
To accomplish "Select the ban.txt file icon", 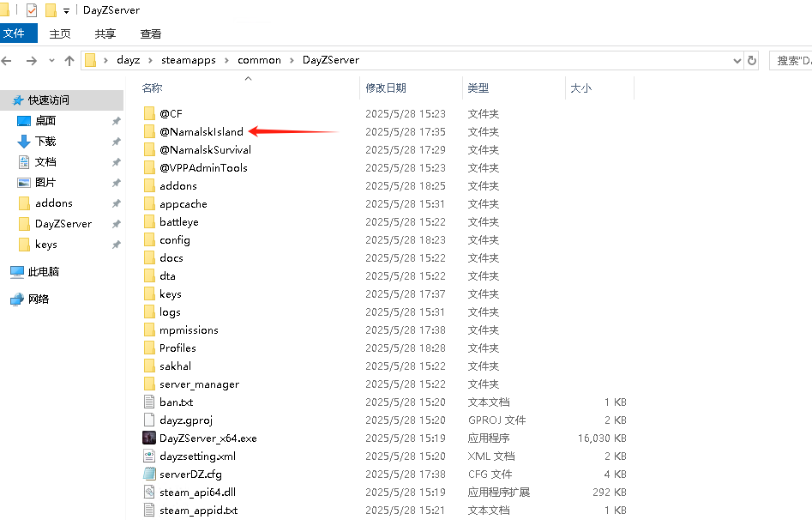I will 149,402.
